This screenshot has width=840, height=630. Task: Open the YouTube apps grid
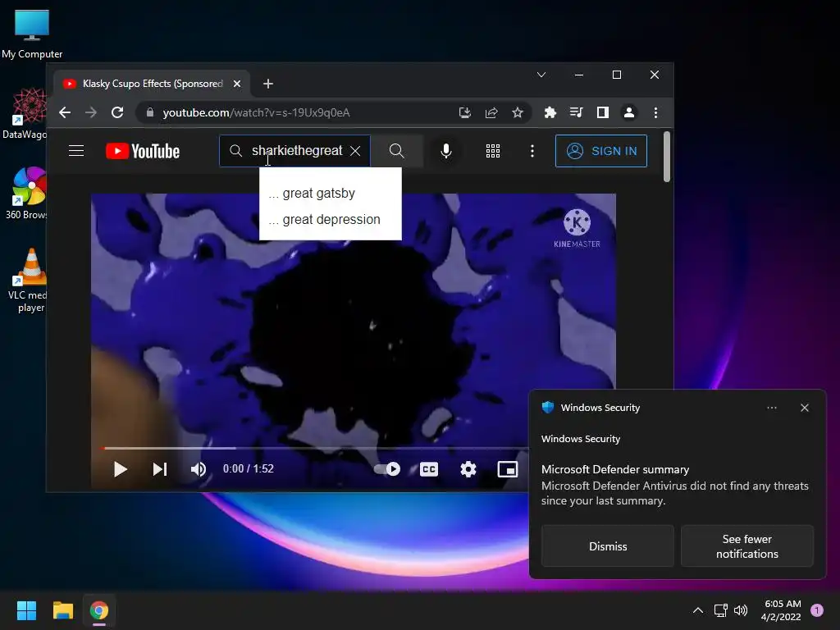coord(493,151)
